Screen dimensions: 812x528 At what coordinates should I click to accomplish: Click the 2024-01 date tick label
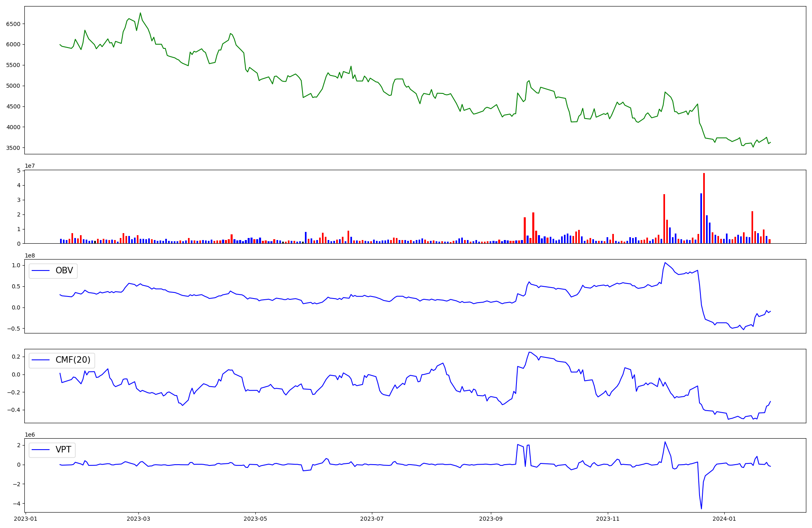click(725, 519)
